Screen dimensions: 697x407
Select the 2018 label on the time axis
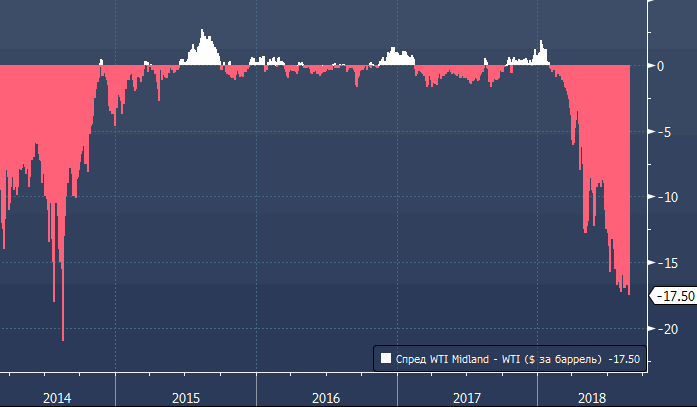pos(593,398)
